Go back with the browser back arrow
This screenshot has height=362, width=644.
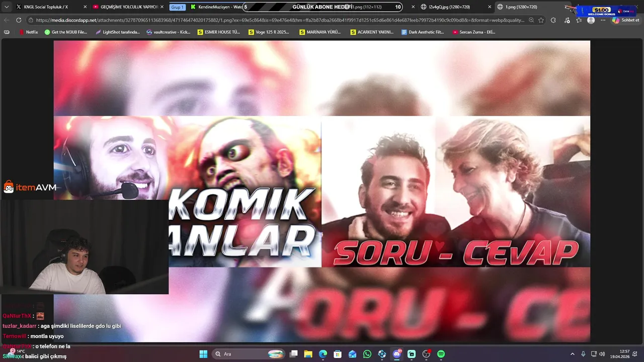point(7,20)
